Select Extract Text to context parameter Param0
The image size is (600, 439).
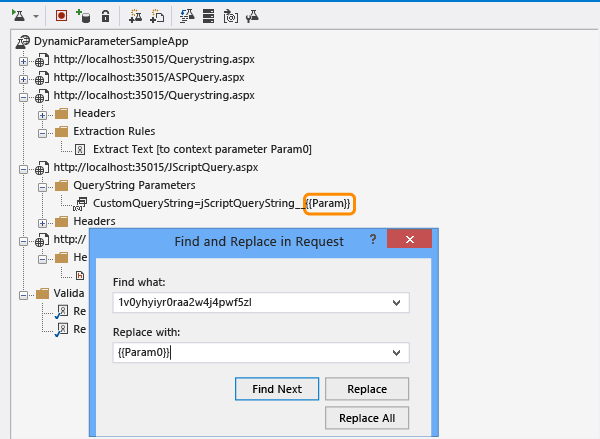tap(202, 149)
